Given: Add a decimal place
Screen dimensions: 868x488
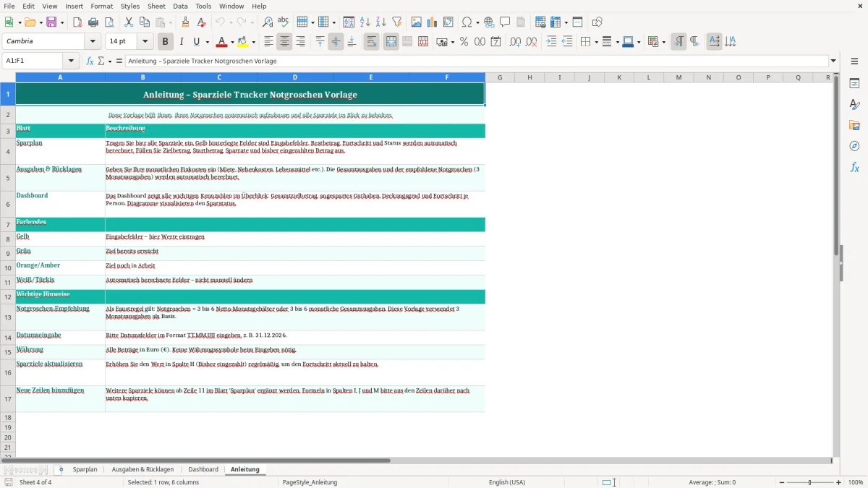Looking at the screenshot, I should (515, 42).
